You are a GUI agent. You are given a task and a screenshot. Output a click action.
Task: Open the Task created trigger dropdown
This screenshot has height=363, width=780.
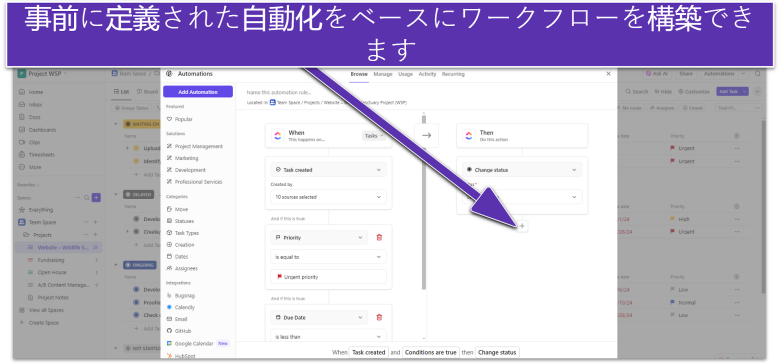pyautogui.click(x=328, y=170)
